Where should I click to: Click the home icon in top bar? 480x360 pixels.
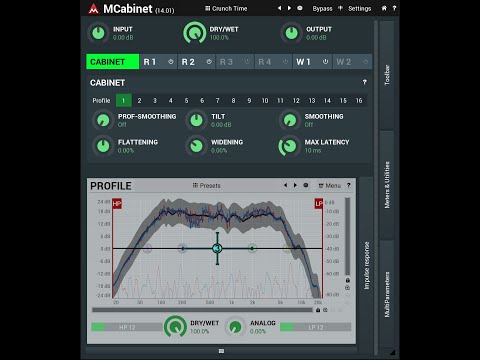point(384,8)
